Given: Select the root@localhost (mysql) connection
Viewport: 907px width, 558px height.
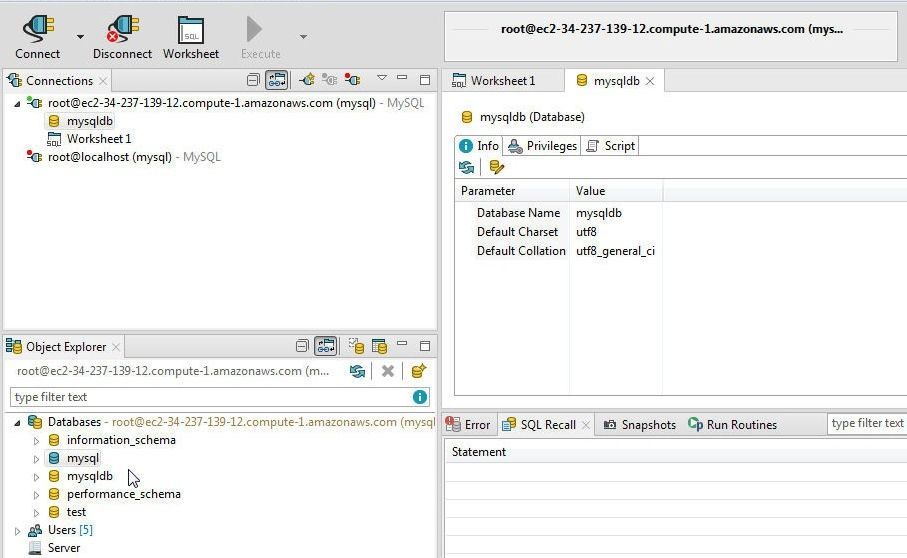Looking at the screenshot, I should [x=109, y=157].
